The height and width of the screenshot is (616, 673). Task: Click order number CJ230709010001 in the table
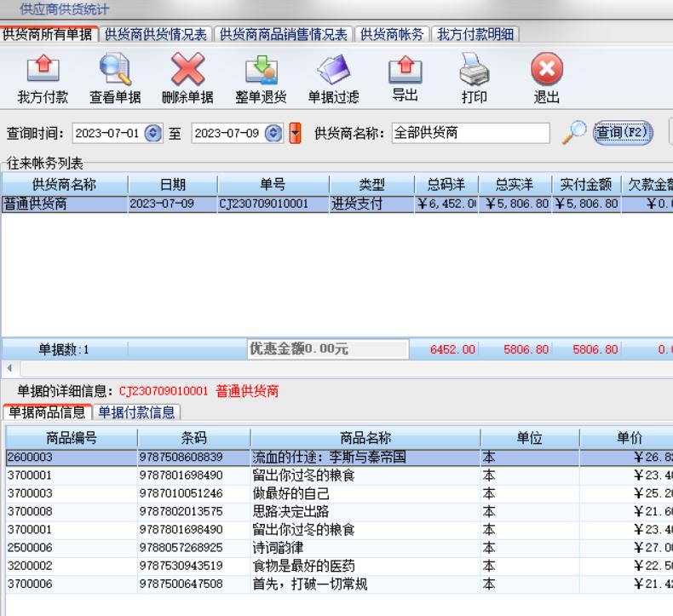(273, 204)
